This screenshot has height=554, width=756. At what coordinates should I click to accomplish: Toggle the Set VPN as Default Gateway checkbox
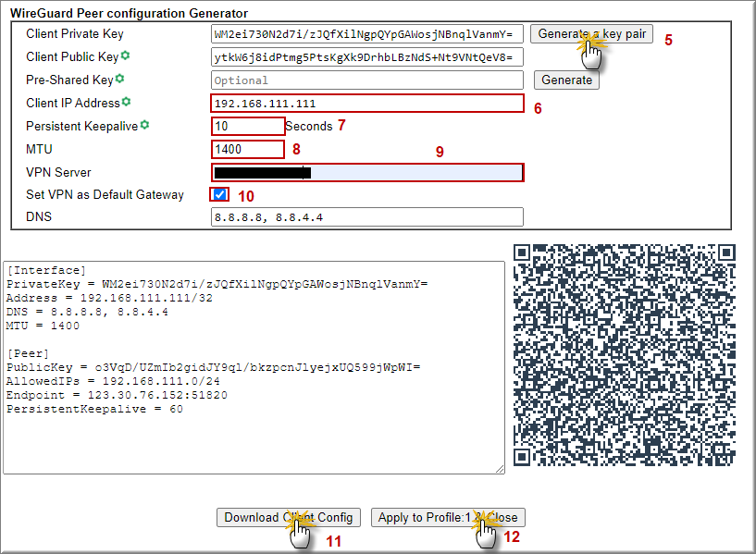click(219, 194)
